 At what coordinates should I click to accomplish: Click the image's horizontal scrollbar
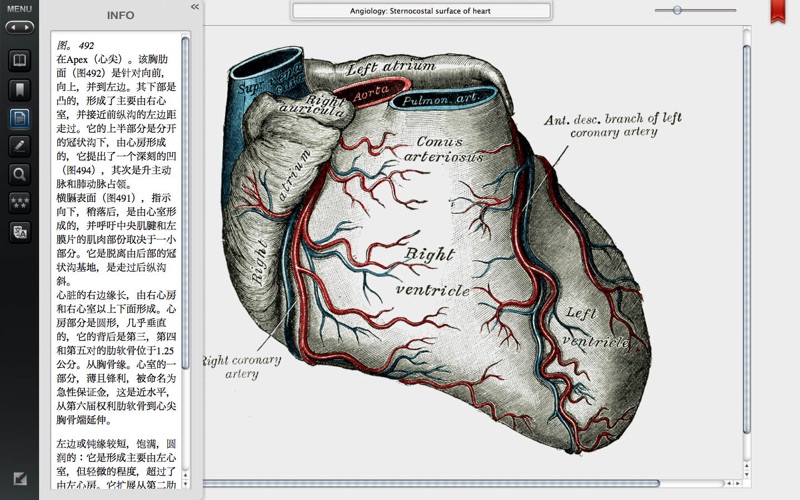click(430, 484)
